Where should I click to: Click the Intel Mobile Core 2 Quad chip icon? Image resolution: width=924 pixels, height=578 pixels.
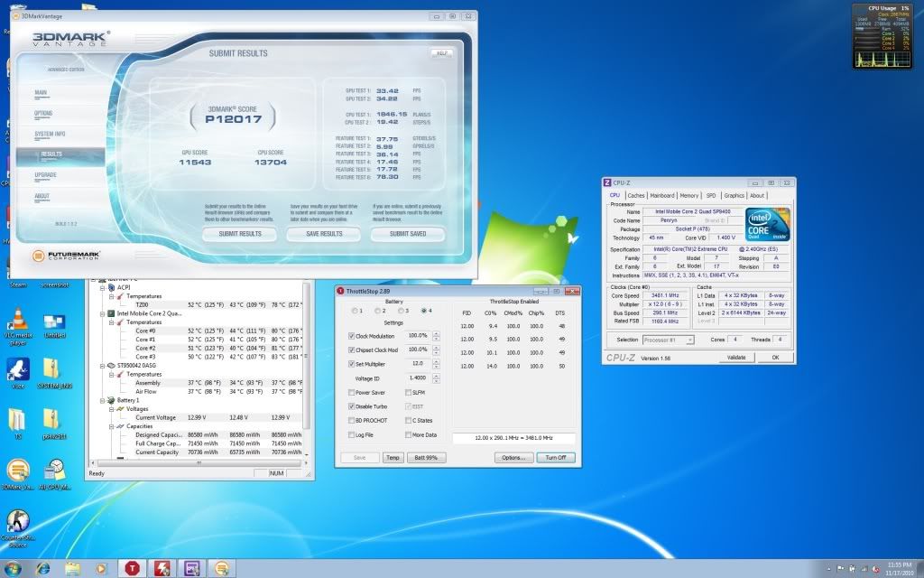(111, 313)
